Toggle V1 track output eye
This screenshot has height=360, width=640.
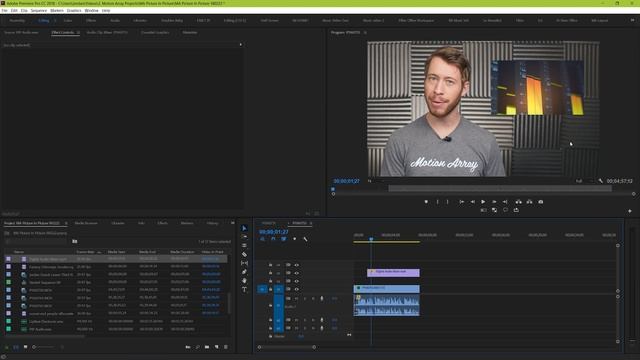click(x=297, y=289)
